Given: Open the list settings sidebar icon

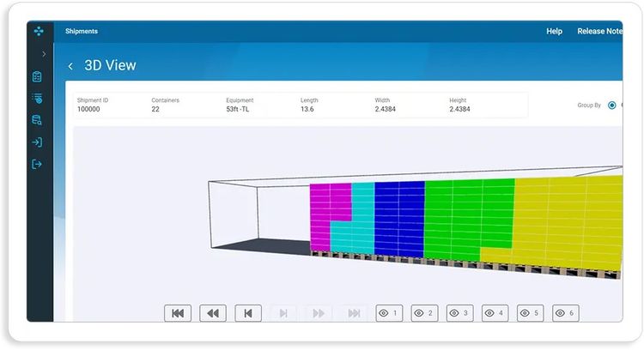Looking at the screenshot, I should tap(37, 99).
